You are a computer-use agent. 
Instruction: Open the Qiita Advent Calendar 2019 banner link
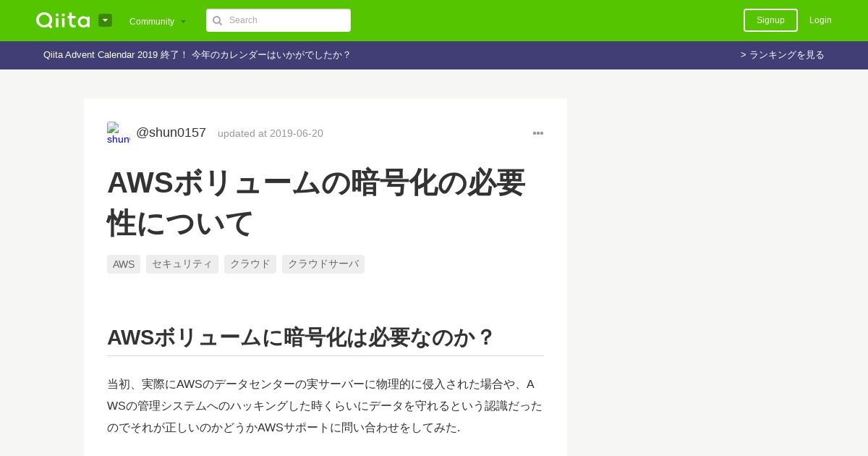(197, 55)
